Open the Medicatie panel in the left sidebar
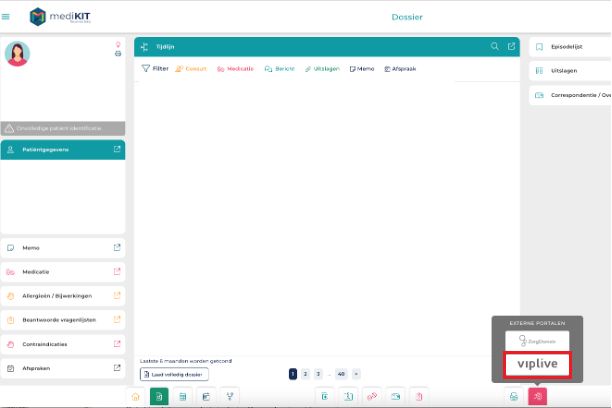Image resolution: width=612 pixels, height=408 pixels. click(63, 272)
